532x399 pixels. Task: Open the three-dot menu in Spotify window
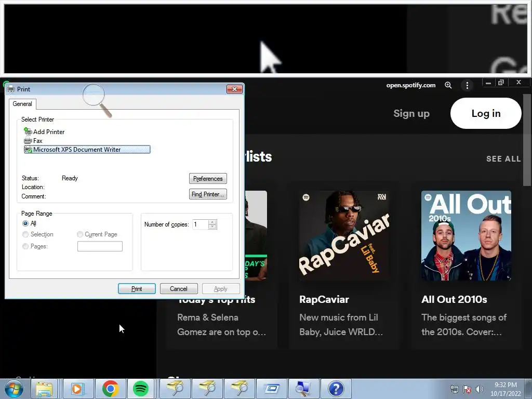(467, 86)
